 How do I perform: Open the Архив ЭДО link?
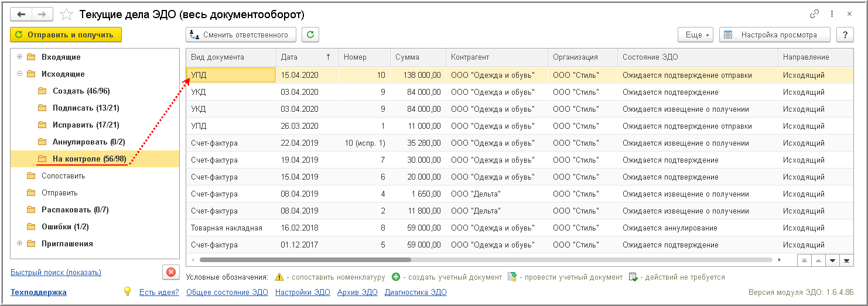(x=358, y=292)
